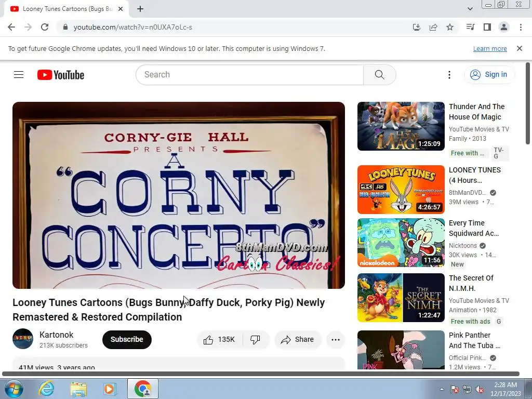
Task: Open Pink Panther And The Tuba title
Action: (474, 340)
